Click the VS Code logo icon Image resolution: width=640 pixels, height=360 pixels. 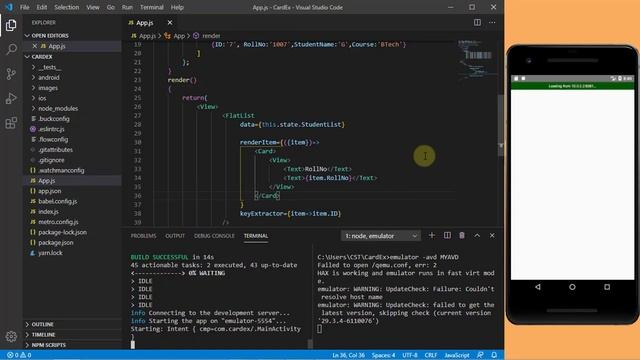point(9,7)
